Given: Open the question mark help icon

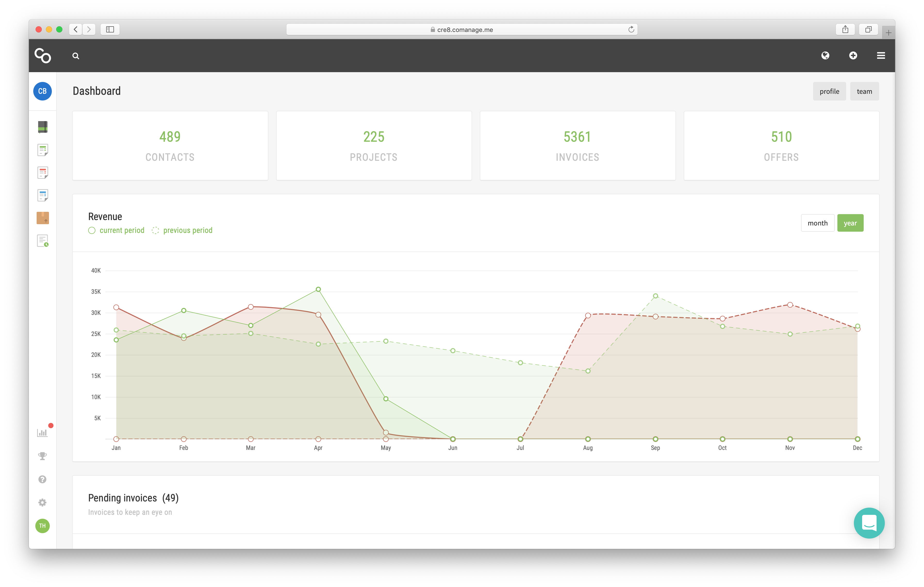Looking at the screenshot, I should coord(42,479).
